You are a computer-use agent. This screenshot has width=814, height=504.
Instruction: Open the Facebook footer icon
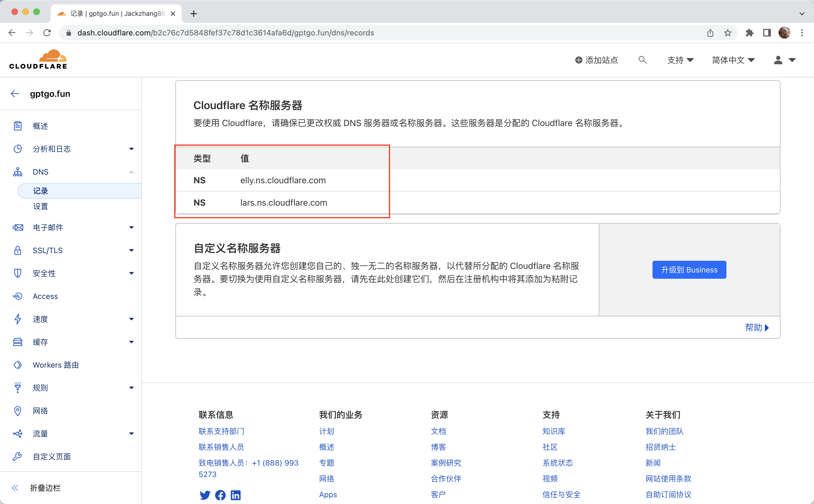click(x=220, y=495)
